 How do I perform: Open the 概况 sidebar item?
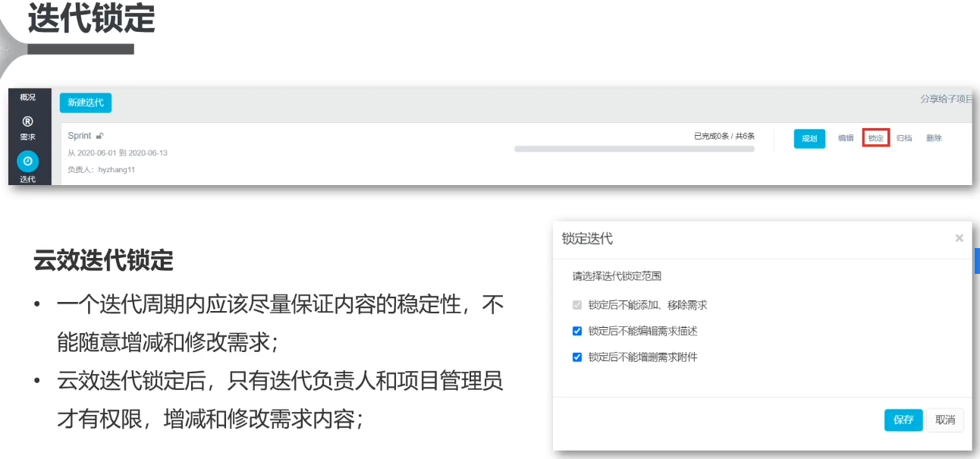(27, 97)
